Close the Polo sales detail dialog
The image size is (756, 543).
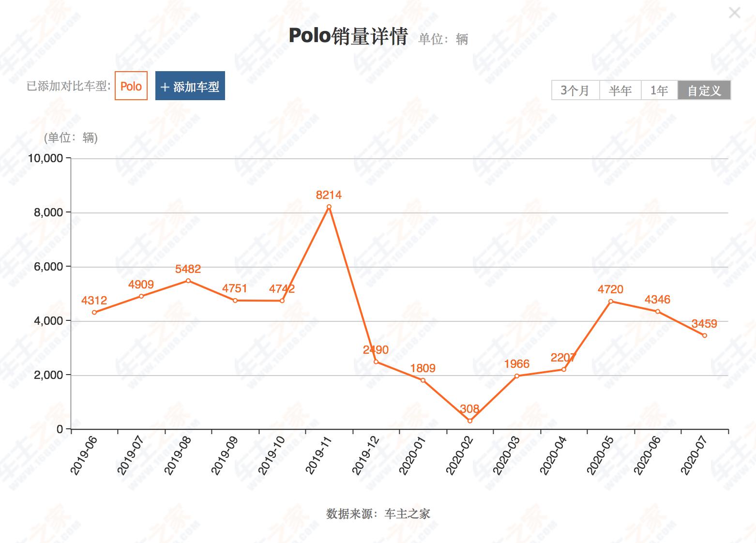tap(734, 13)
